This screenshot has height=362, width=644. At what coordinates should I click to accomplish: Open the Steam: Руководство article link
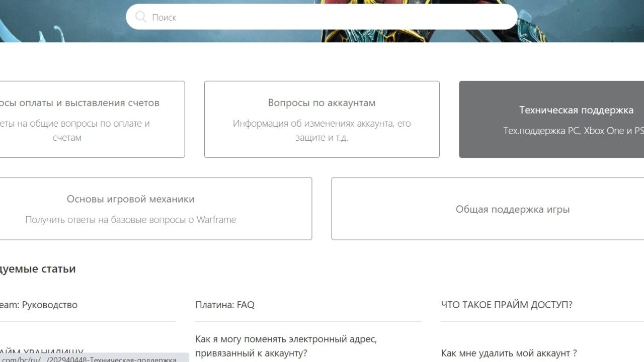point(39,305)
